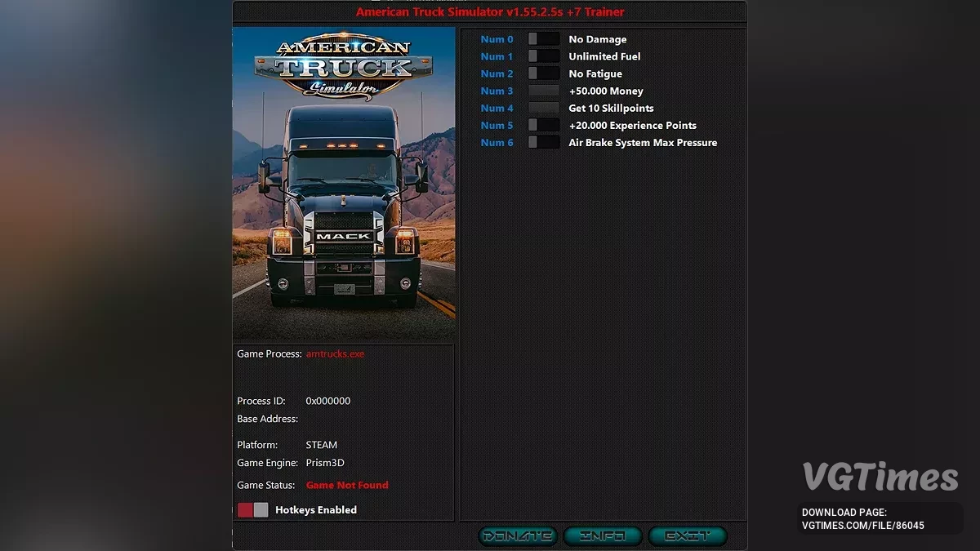Click Air Brake System Max Pressure label
The image size is (980, 551).
pyautogui.click(x=643, y=142)
